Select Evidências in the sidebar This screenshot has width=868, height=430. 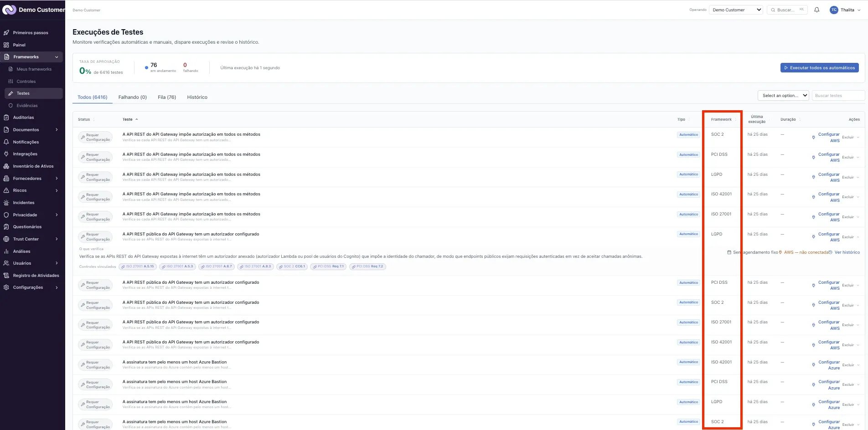coord(27,106)
